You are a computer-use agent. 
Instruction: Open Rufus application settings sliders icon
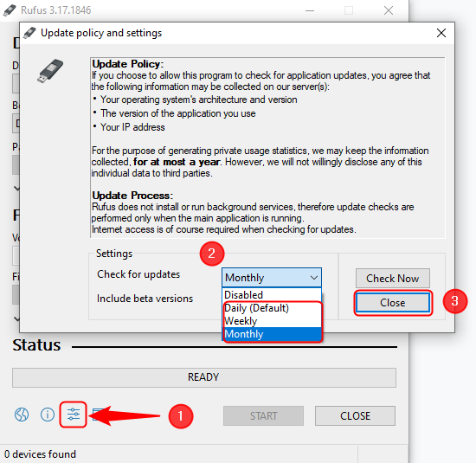(x=74, y=415)
